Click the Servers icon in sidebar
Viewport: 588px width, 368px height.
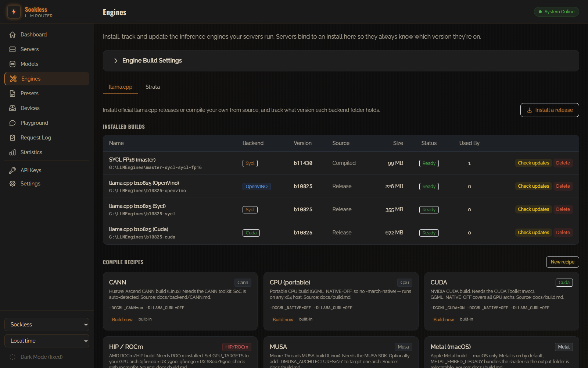click(12, 49)
